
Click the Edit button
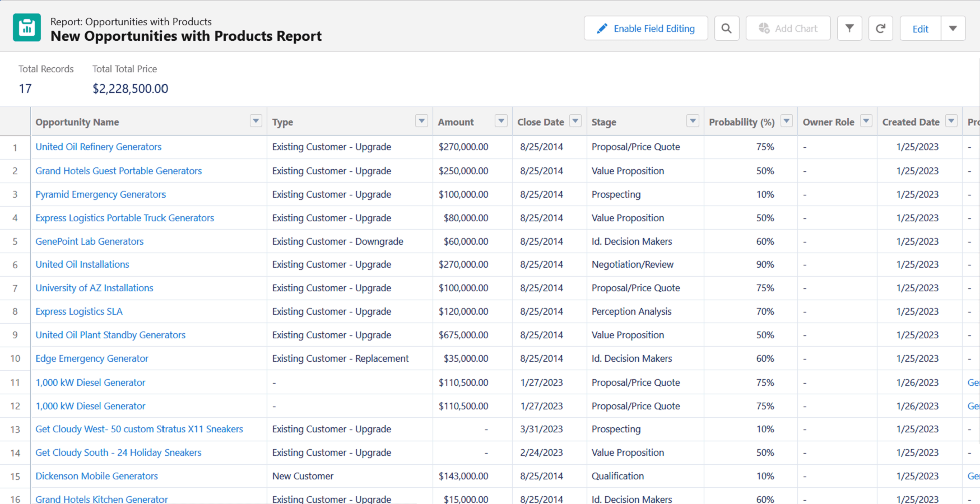[x=920, y=29]
